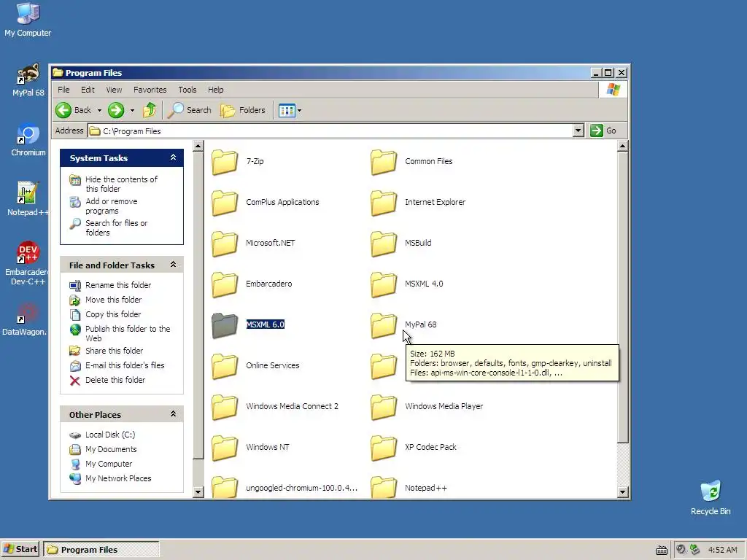The height and width of the screenshot is (560, 747).
Task: Click file list scrollbar up arrow
Action: [622, 146]
